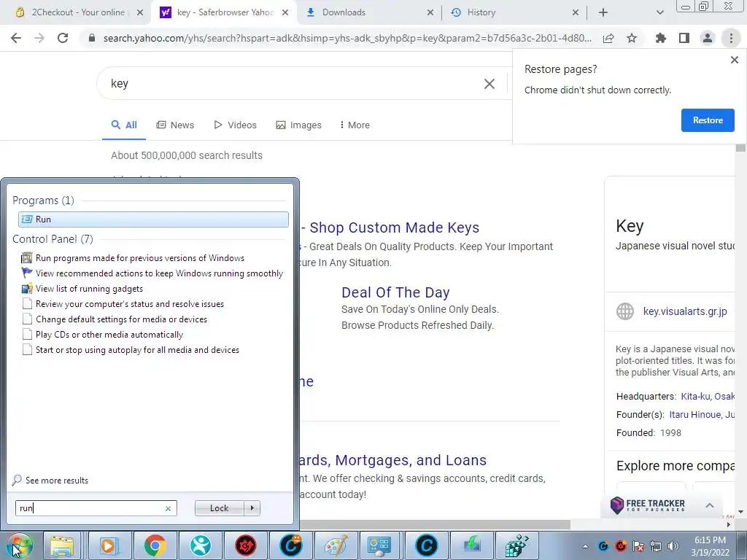
Task: Launch the Run program result
Action: pos(153,219)
